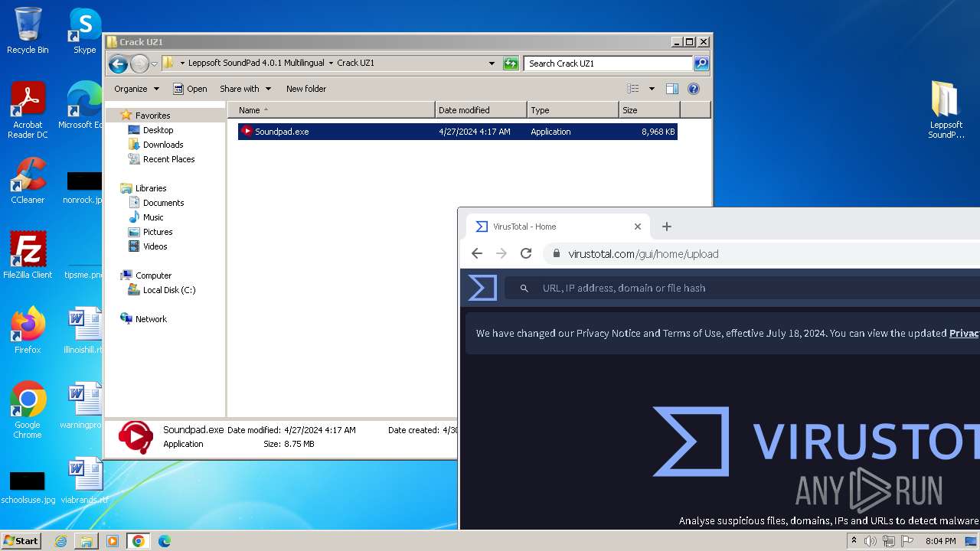Sort by Date modified column
The height and width of the screenshot is (551, 980).
pyautogui.click(x=481, y=110)
